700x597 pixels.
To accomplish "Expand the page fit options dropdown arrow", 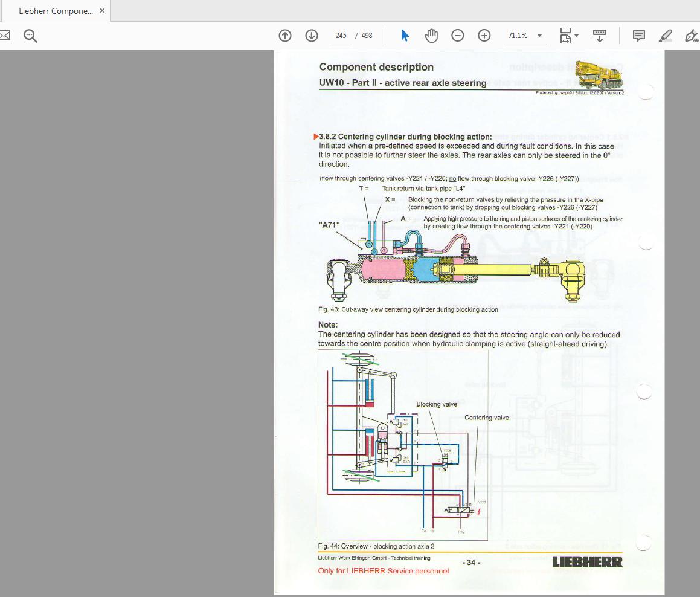I will (575, 36).
